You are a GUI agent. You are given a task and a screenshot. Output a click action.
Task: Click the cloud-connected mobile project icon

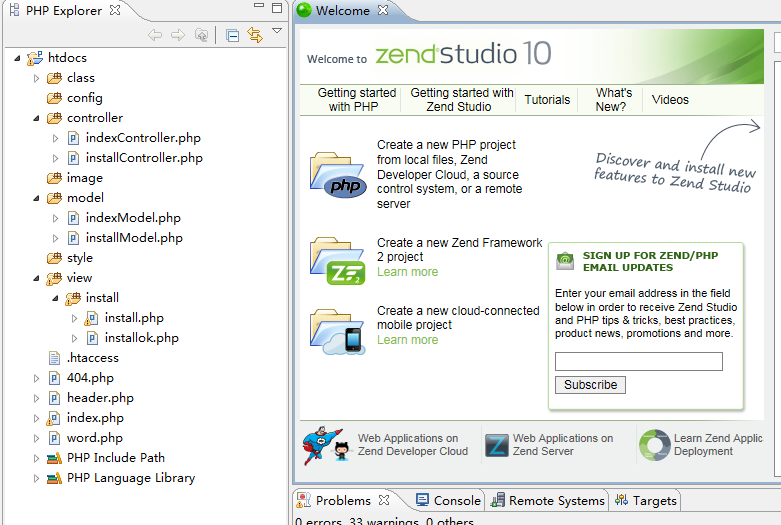tap(338, 331)
